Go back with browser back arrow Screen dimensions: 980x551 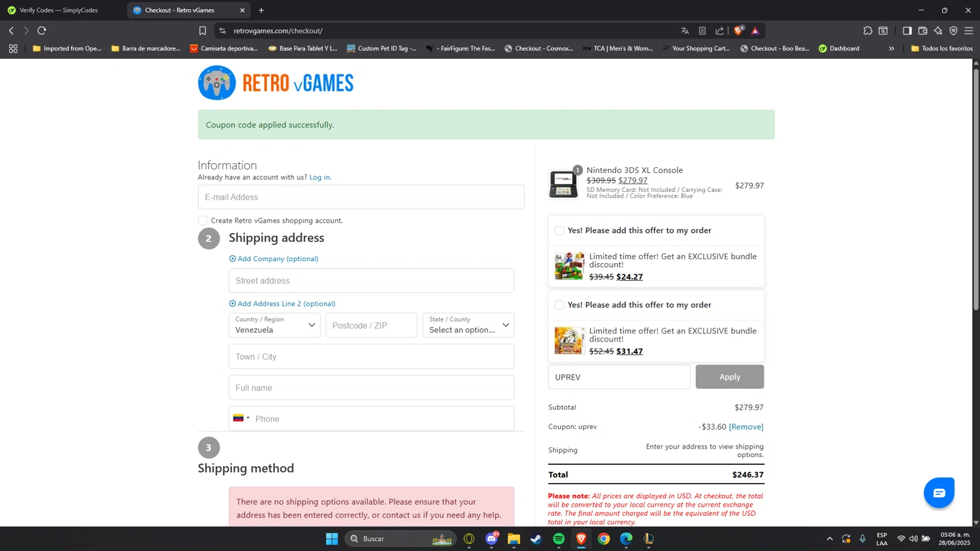coord(11,31)
